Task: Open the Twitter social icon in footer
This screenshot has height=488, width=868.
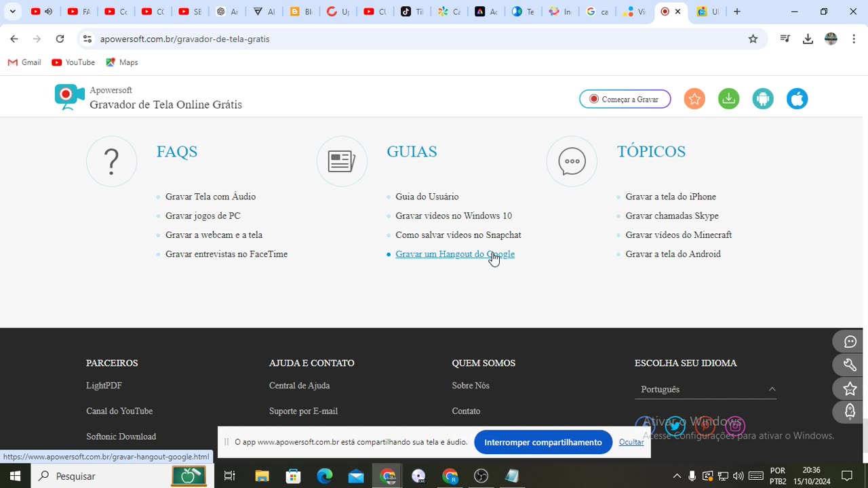Action: [675, 426]
